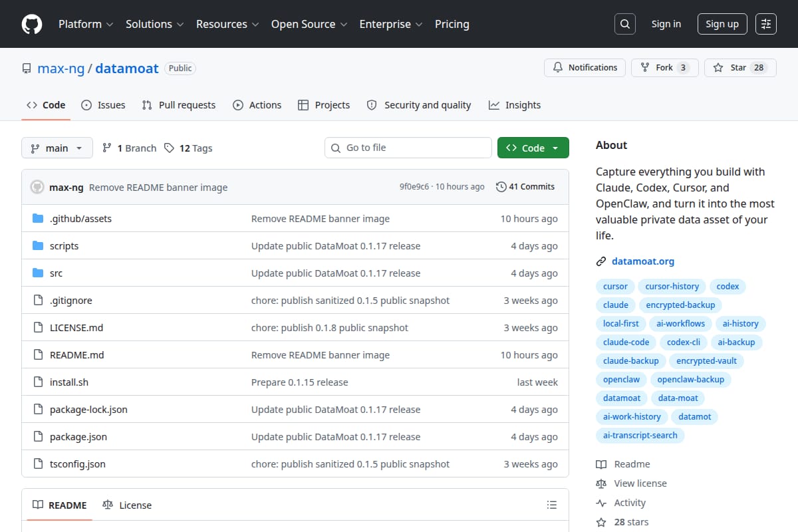Click the commit history clock icon

501,187
